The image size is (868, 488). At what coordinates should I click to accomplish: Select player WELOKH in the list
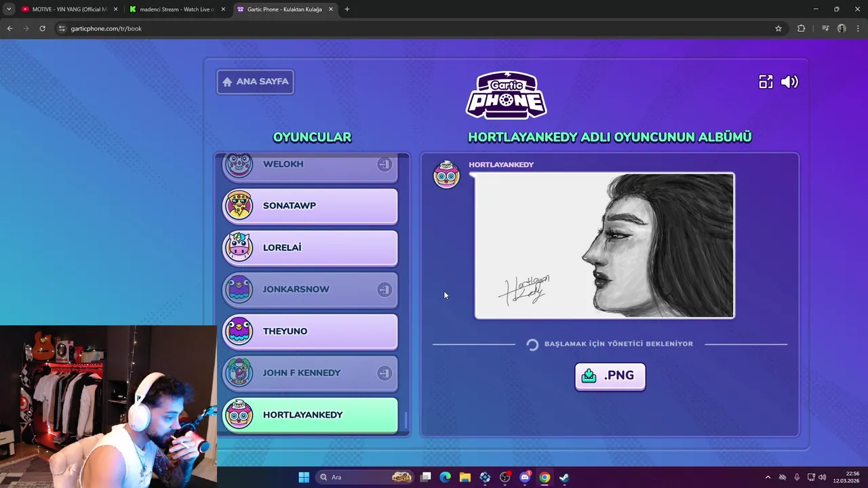pyautogui.click(x=310, y=167)
